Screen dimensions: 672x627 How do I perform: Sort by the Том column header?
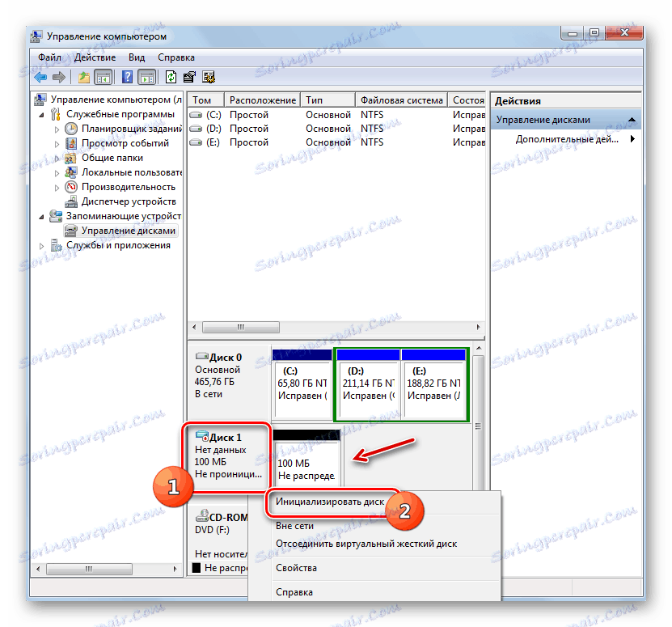(206, 100)
